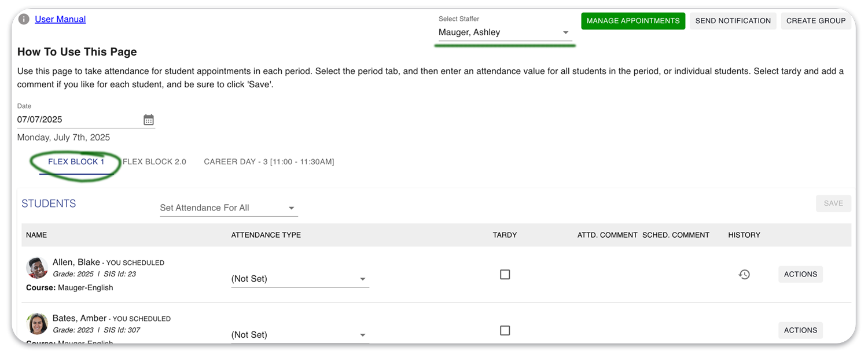Click the Students heading
Image resolution: width=868 pixels, height=358 pixels.
point(49,204)
